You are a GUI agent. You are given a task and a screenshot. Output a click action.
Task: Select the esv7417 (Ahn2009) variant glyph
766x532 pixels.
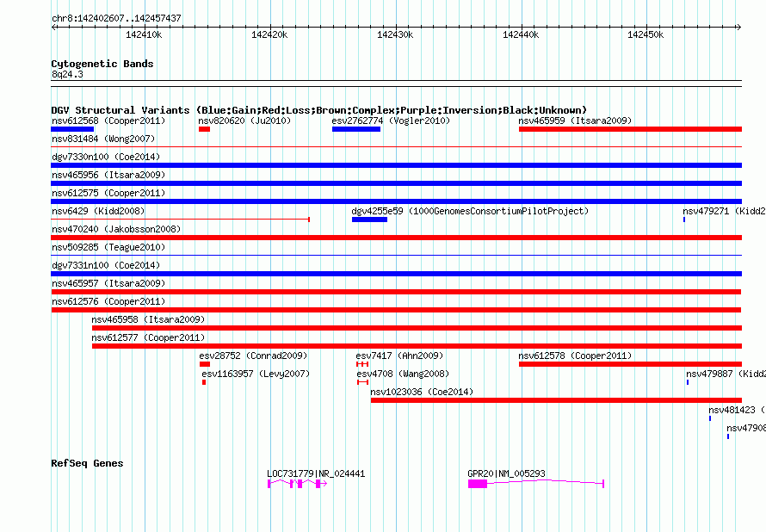(x=362, y=364)
